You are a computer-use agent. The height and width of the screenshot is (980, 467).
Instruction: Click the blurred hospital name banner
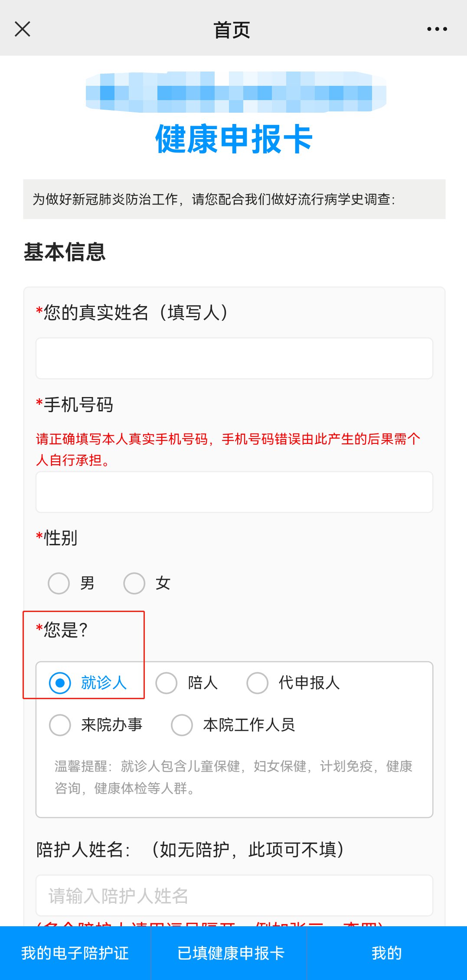coord(236,92)
